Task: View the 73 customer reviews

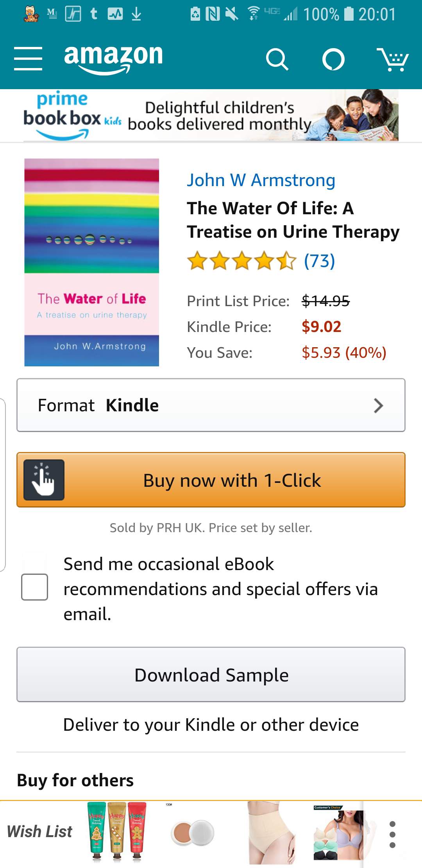Action: (319, 261)
